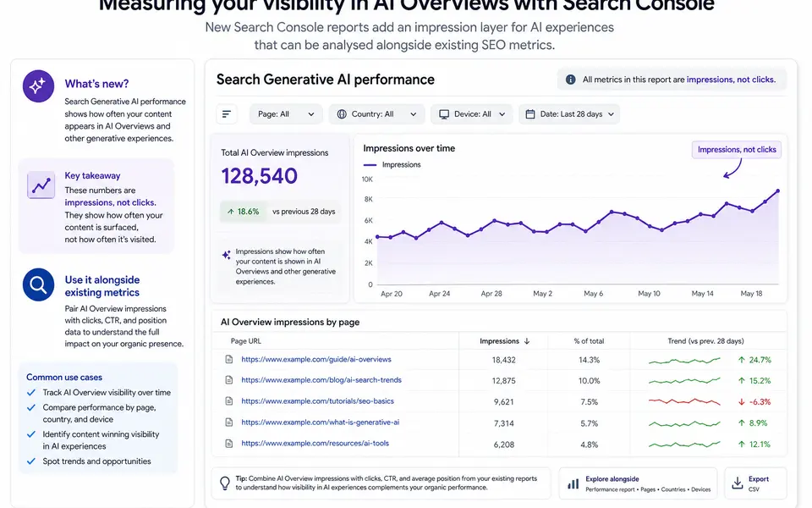Click the up arrow beside 24.7% trend

click(x=742, y=360)
